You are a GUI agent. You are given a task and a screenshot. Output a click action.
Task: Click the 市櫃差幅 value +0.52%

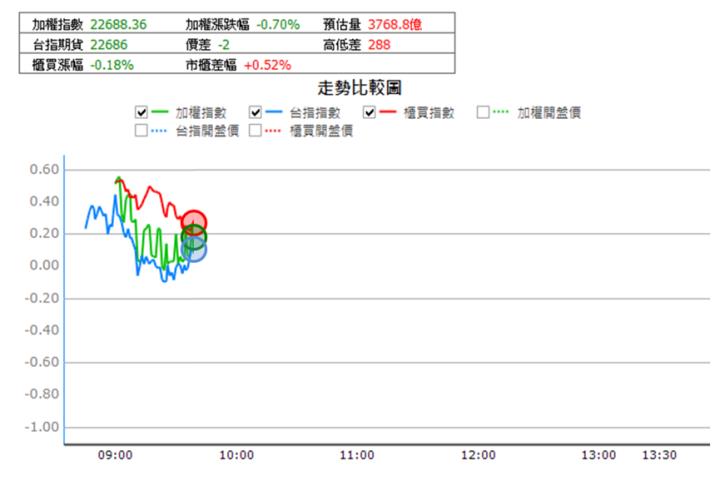(267, 65)
